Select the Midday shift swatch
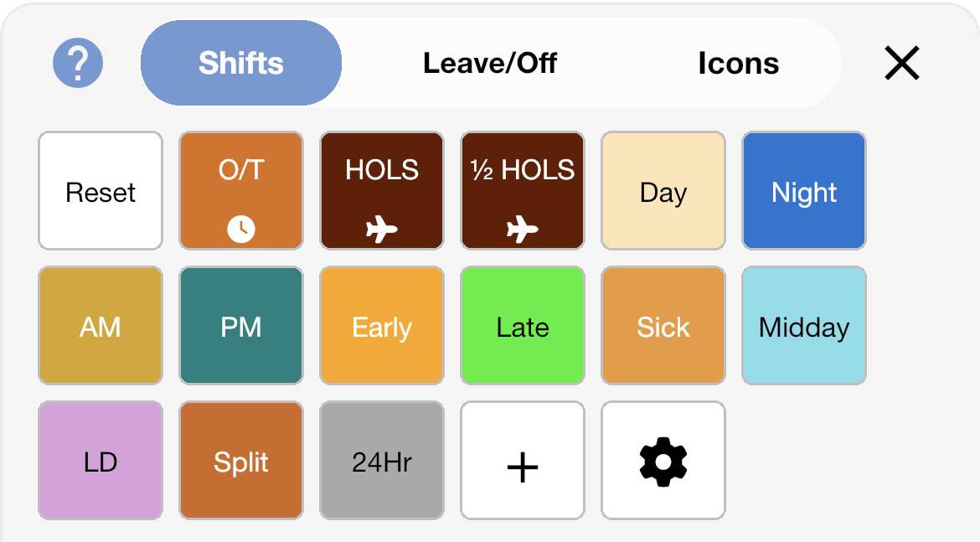Viewport: 980px width, 542px height. pos(803,326)
